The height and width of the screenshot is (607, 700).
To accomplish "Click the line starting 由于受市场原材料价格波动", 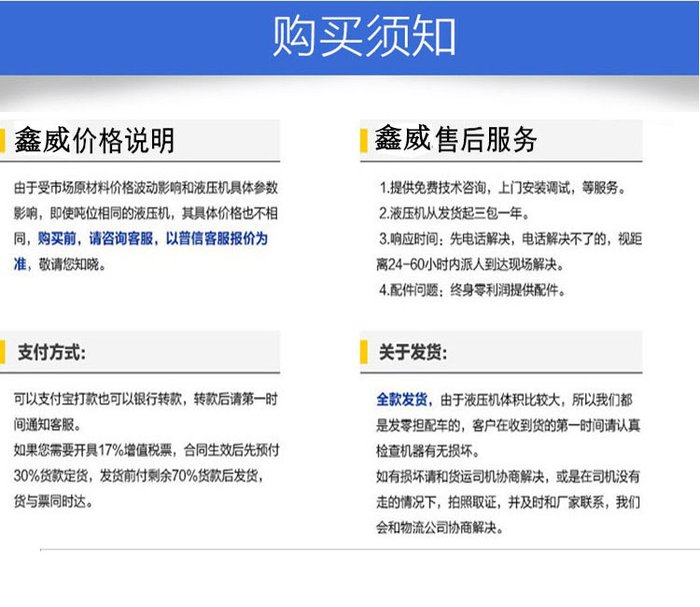I will pos(147,187).
